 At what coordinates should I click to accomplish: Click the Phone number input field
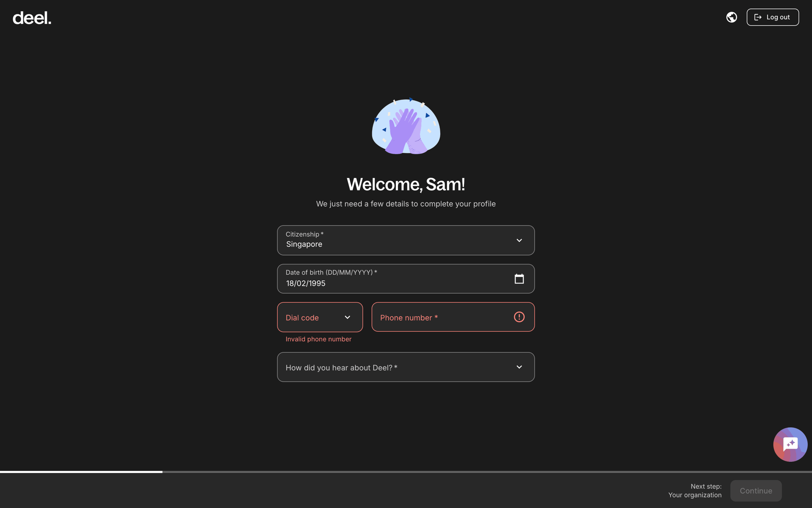coord(453,317)
